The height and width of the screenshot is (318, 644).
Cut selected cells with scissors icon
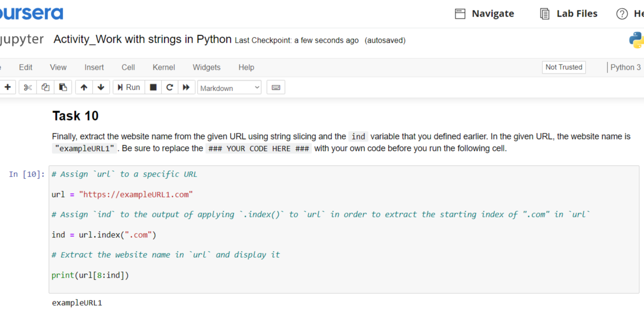pyautogui.click(x=28, y=87)
